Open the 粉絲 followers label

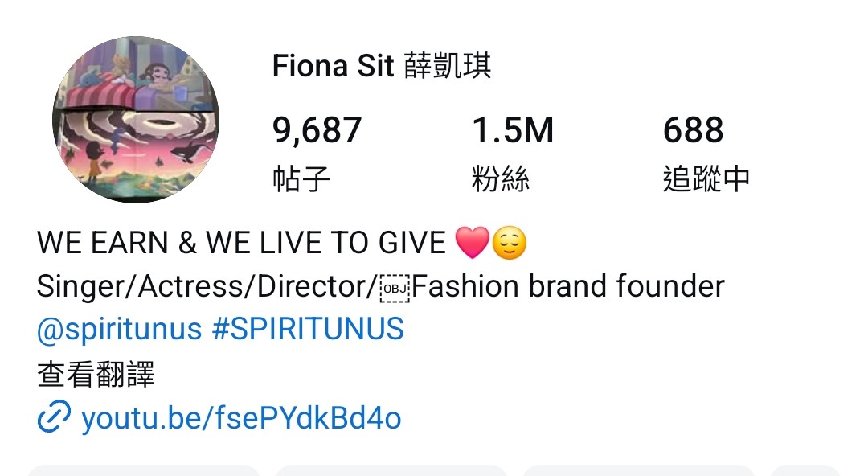(x=501, y=179)
